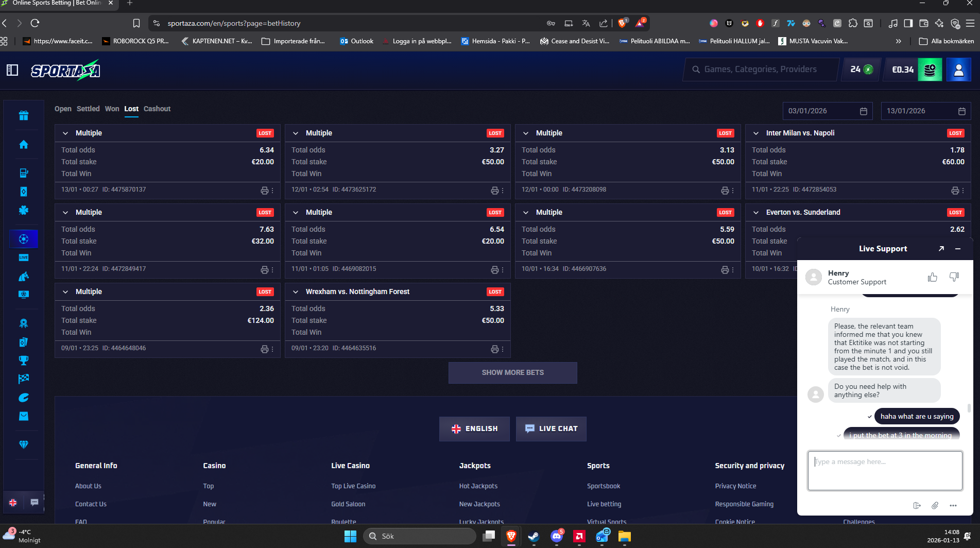Click the Games, Categories, Providers search field
Viewport: 980px width, 548px height.
point(761,70)
